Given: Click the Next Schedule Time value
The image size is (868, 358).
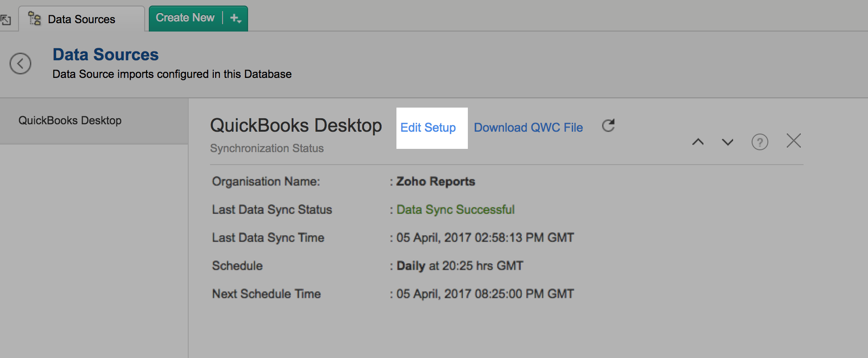Looking at the screenshot, I should (x=485, y=294).
